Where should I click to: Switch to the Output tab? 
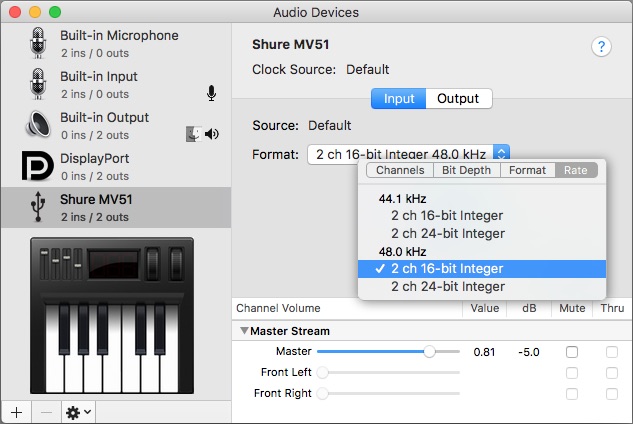458,99
